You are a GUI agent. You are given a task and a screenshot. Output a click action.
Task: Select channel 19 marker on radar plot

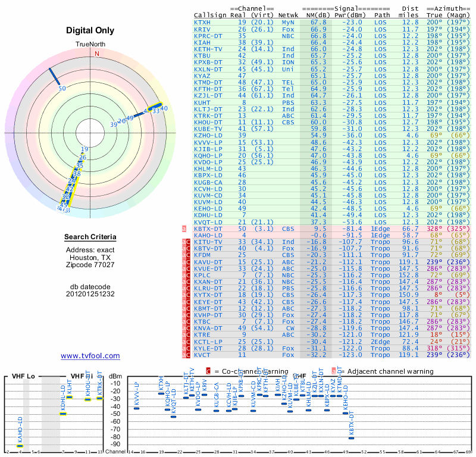(84, 149)
